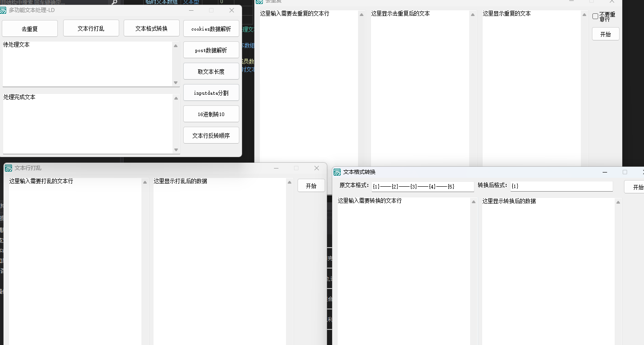Click the post数据解析 button
Image resolution: width=644 pixels, height=345 pixels.
(x=211, y=50)
